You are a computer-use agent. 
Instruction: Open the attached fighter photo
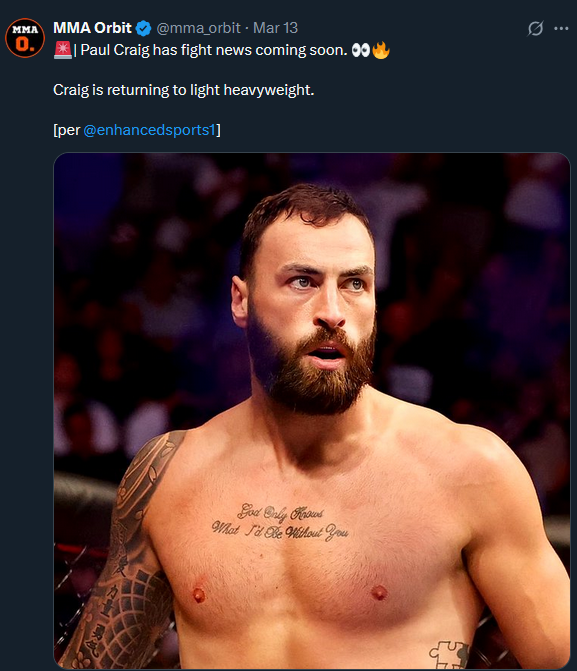pyautogui.click(x=312, y=411)
